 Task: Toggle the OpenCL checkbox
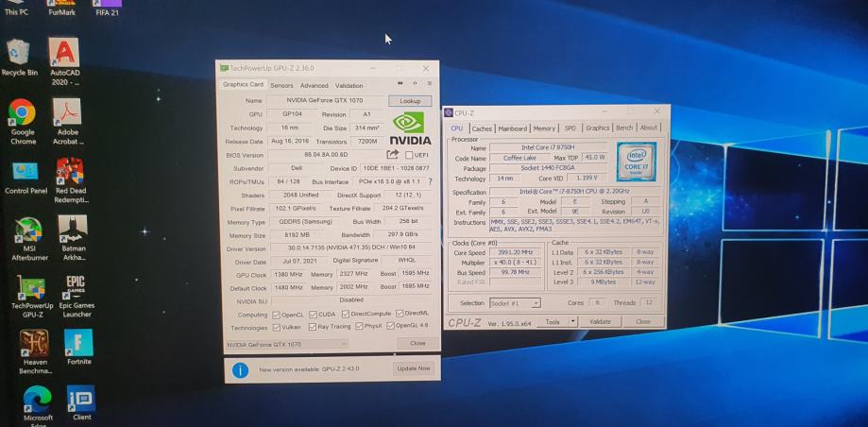(276, 315)
